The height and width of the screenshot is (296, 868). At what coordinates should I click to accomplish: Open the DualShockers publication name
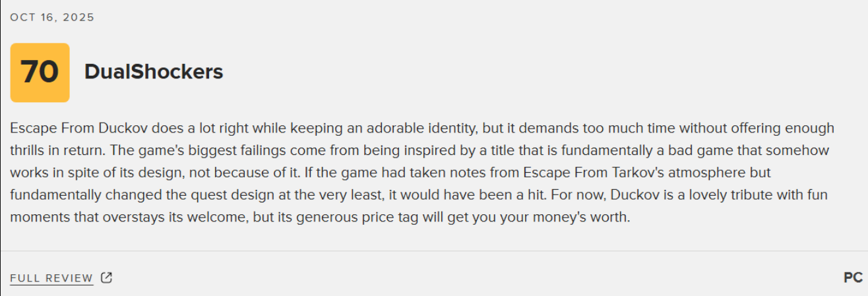click(153, 73)
